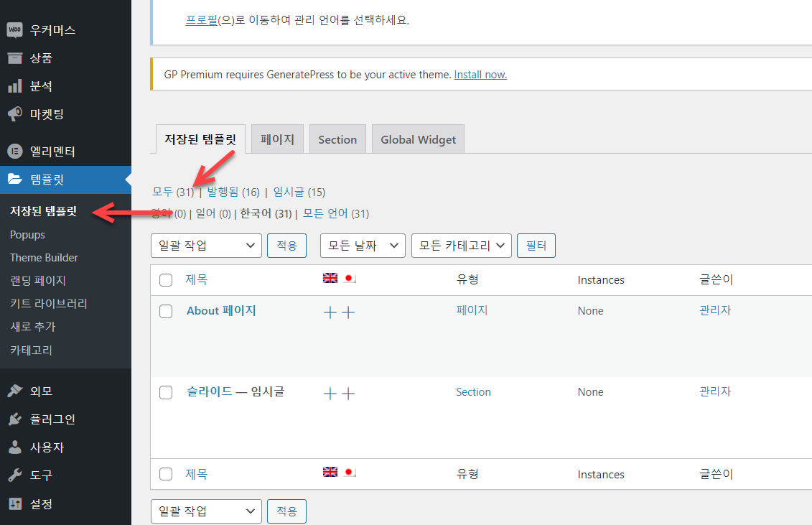Viewport: 812px width, 525px height.
Task: Open the WooCommerce menu in the sidebar
Action: point(43,29)
